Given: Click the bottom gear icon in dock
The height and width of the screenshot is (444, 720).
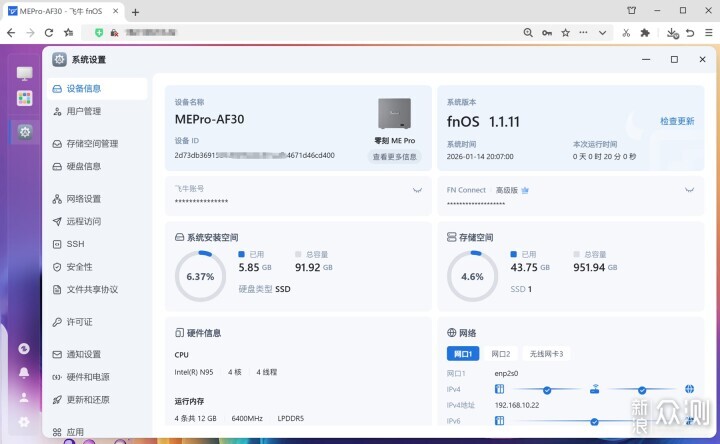Looking at the screenshot, I should click(x=24, y=422).
